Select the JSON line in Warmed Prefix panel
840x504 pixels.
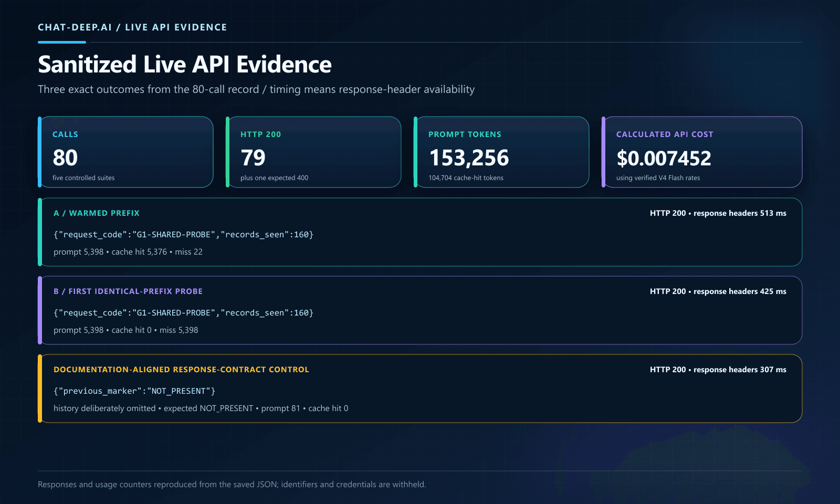(x=183, y=235)
